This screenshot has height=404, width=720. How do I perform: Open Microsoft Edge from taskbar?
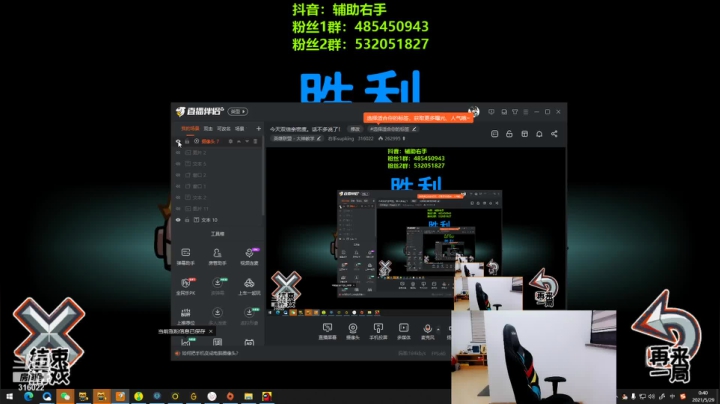pos(28,396)
